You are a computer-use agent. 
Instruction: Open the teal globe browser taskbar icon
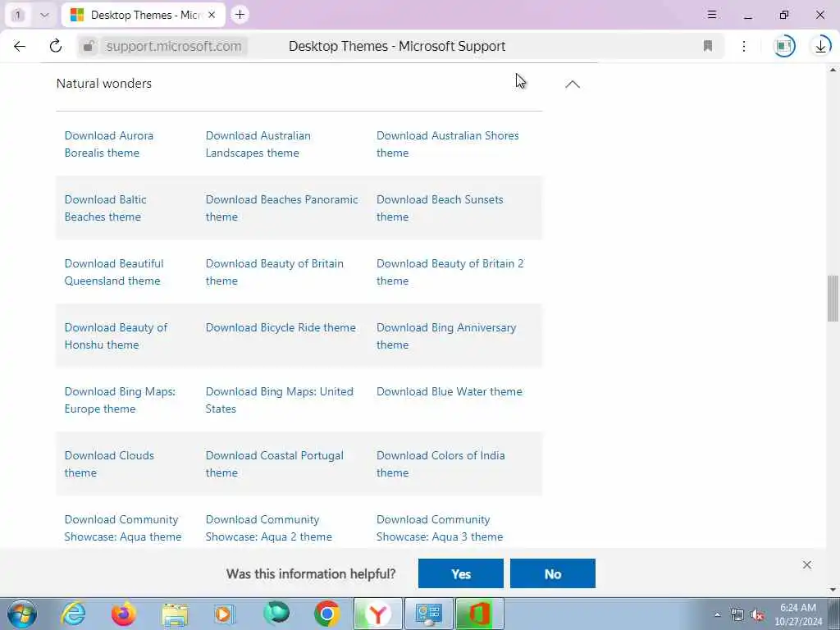coord(276,614)
